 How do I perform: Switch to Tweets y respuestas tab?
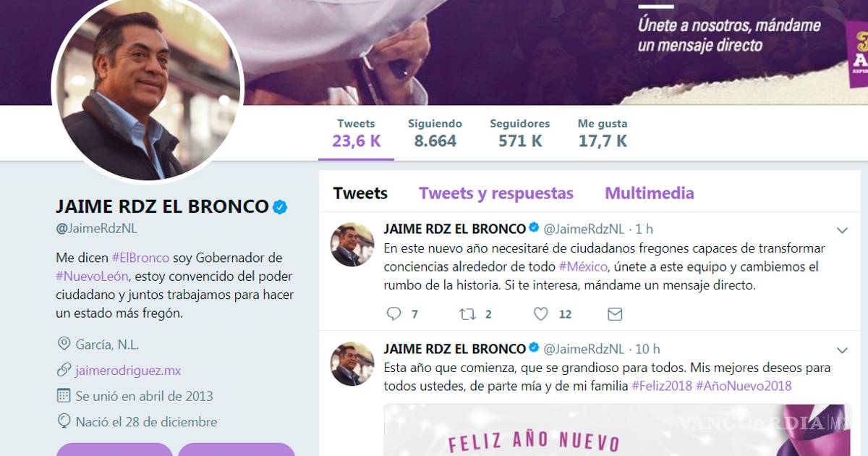496,193
